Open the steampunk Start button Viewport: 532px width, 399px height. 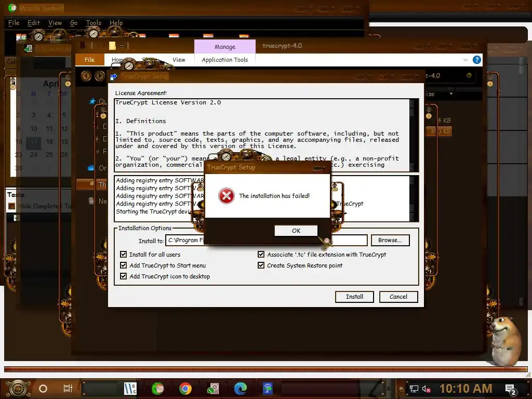pyautogui.click(x=18, y=389)
